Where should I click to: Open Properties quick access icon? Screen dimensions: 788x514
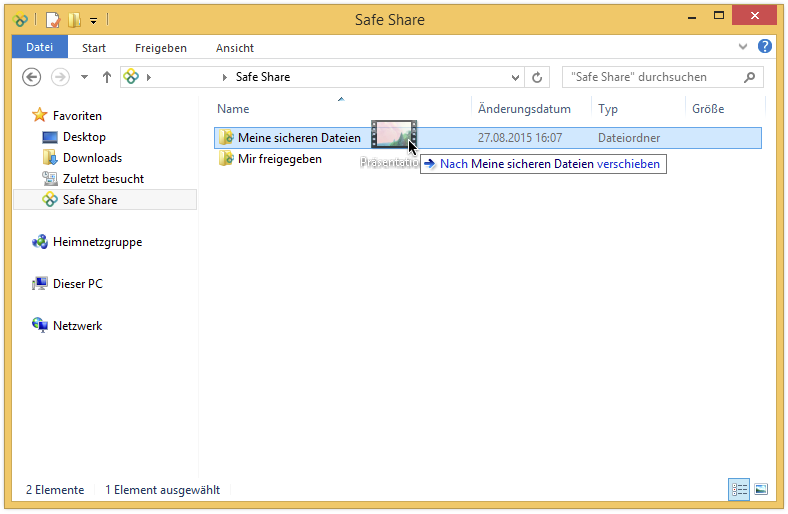(53, 20)
